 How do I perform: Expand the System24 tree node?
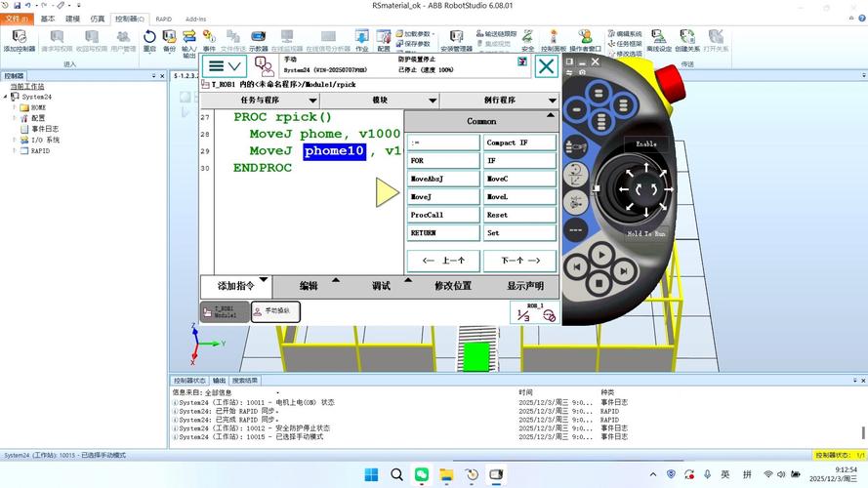6,97
